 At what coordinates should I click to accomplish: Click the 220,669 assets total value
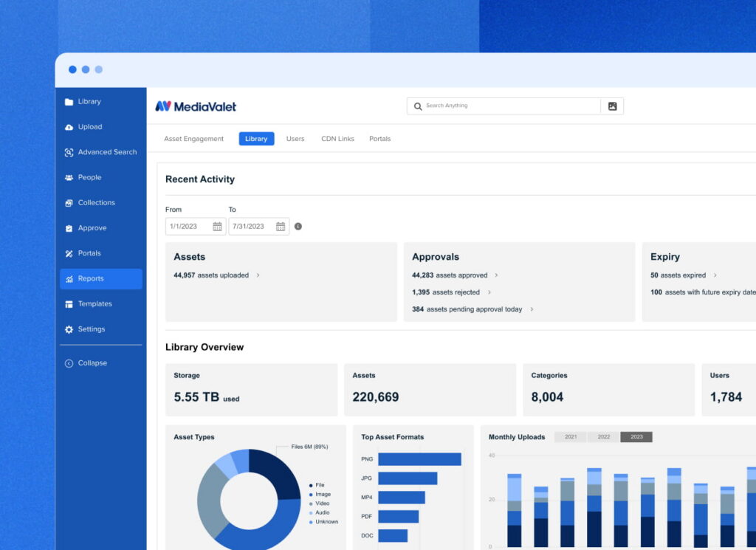click(376, 397)
